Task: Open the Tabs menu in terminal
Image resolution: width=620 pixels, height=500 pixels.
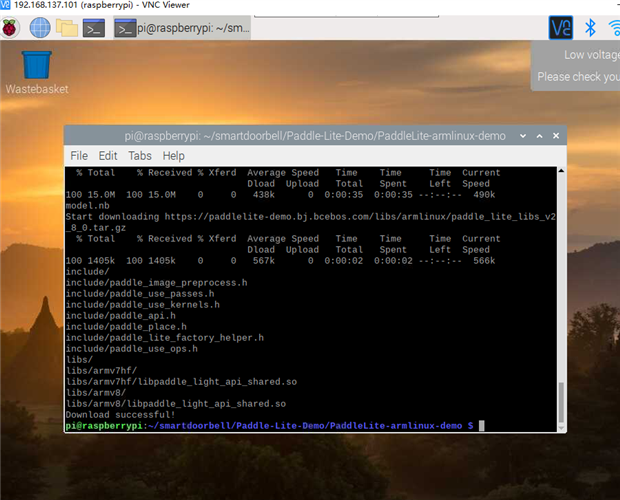Action: click(x=140, y=156)
